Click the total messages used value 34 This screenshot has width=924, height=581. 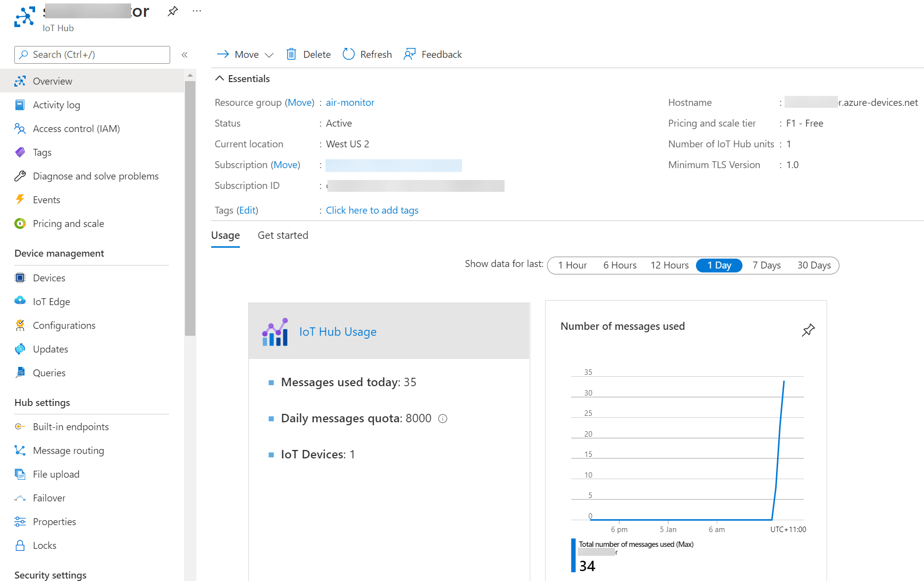587,566
